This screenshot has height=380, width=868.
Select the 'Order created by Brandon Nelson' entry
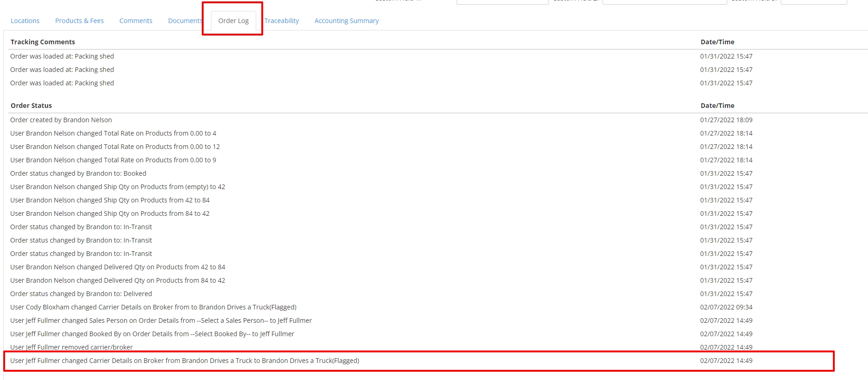tap(61, 120)
